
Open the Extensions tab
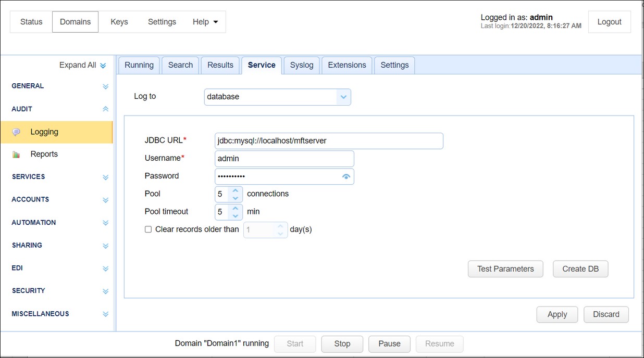click(347, 65)
